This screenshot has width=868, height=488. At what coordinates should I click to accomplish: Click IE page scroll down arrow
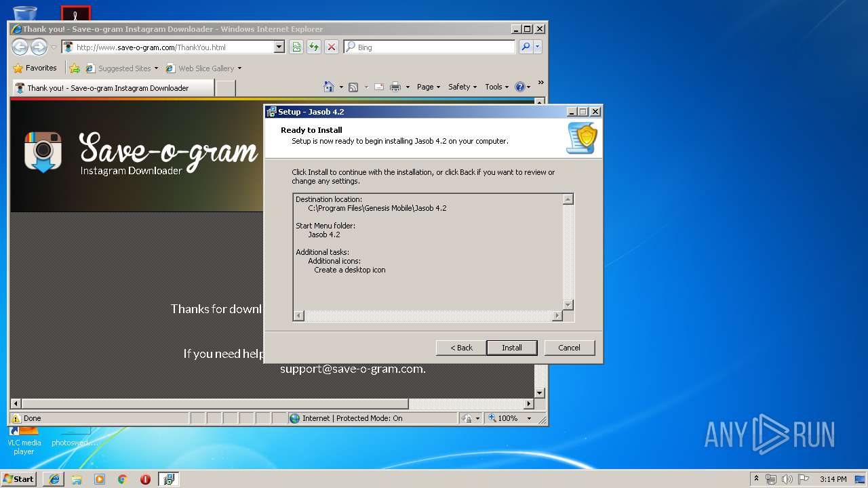(540, 393)
